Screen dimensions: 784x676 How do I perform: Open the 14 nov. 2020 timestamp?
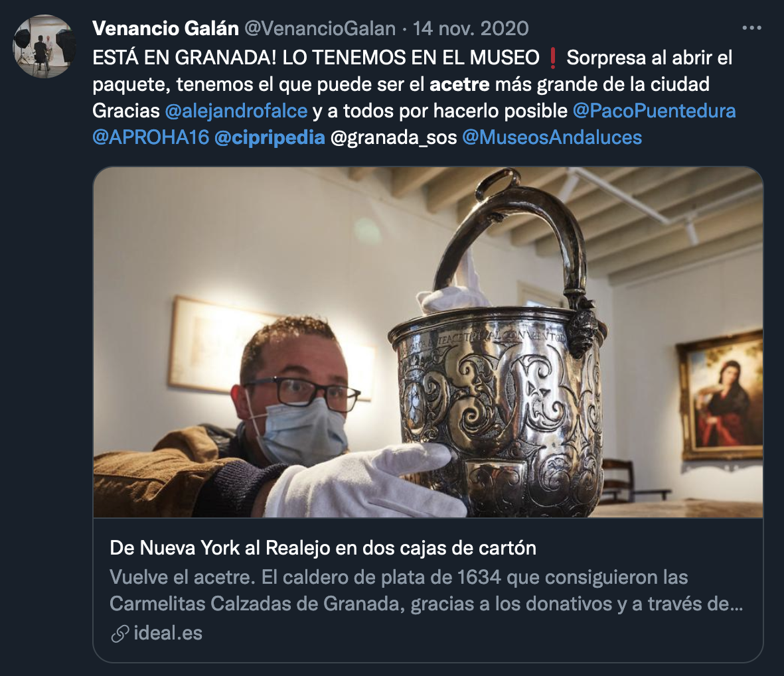[x=471, y=29]
